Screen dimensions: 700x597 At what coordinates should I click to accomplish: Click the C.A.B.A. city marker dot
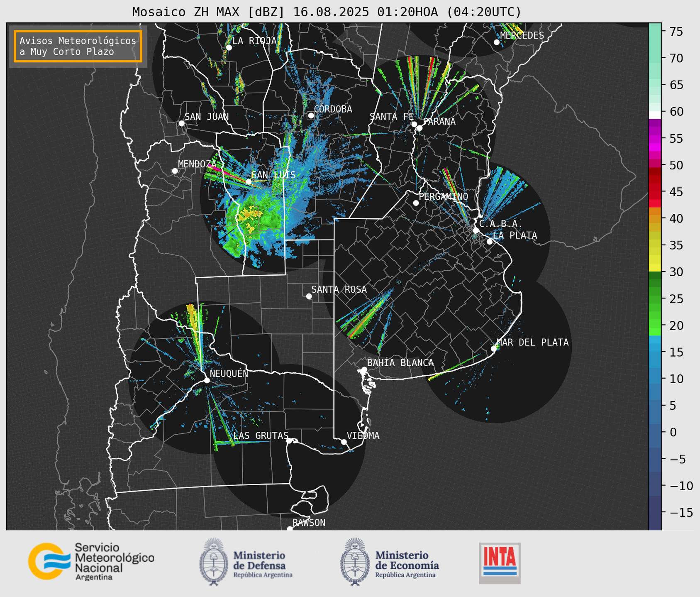(476, 230)
